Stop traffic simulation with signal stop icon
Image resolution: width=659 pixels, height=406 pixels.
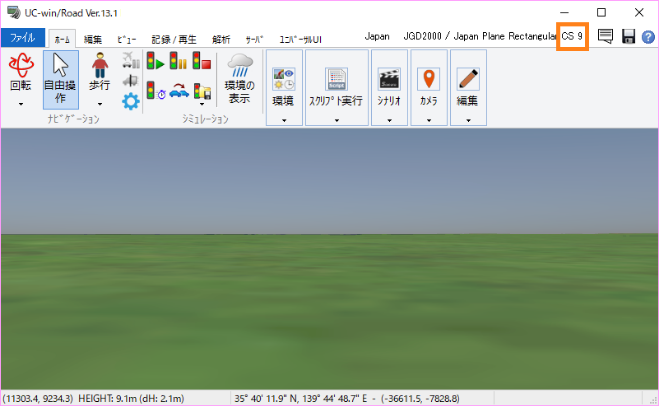[202, 61]
